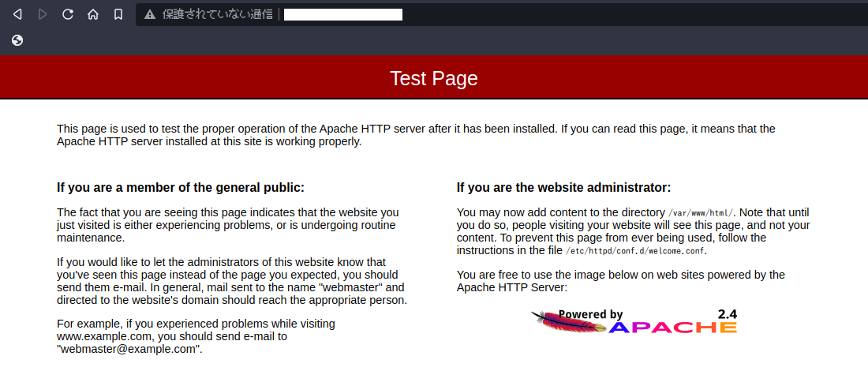Reload the page with the refresh icon
This screenshot has width=868, height=371.
(x=68, y=14)
